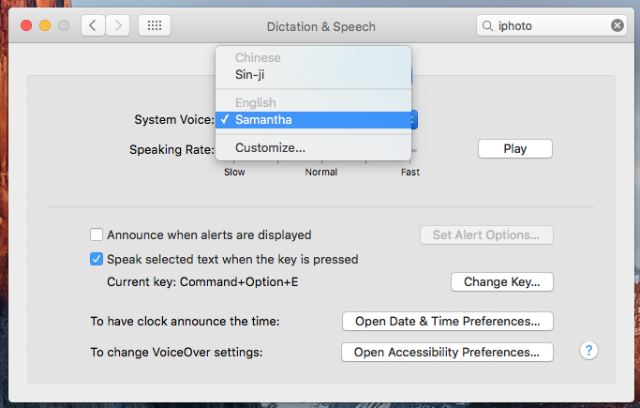The height and width of the screenshot is (408, 640).
Task: Click the forward navigation arrow
Action: pyautogui.click(x=118, y=25)
